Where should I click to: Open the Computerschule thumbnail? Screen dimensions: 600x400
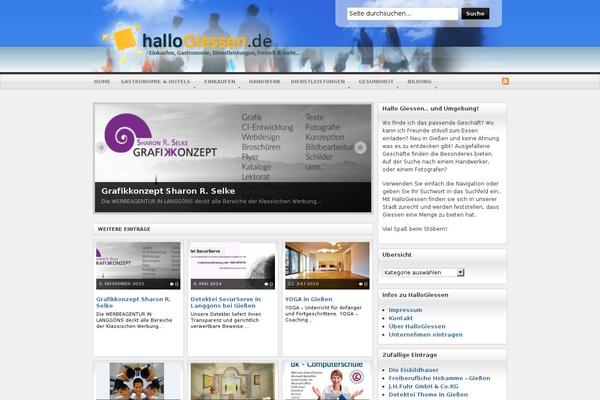point(327,381)
